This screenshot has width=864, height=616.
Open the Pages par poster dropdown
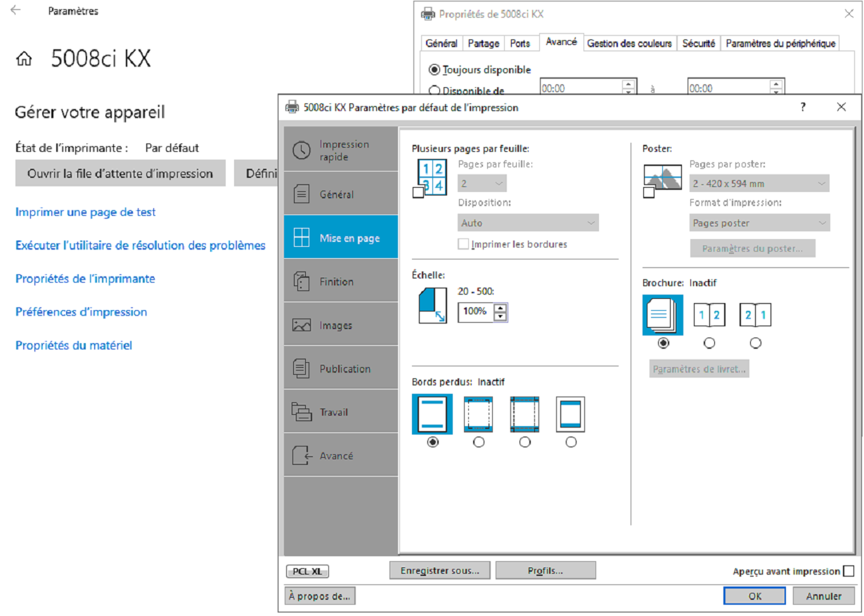tap(759, 184)
